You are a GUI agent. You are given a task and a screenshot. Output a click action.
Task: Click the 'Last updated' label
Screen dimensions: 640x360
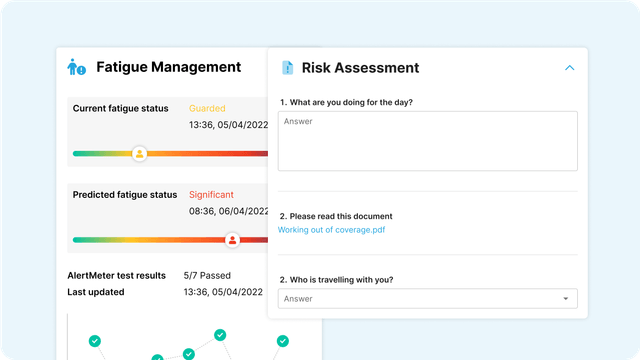point(96,292)
